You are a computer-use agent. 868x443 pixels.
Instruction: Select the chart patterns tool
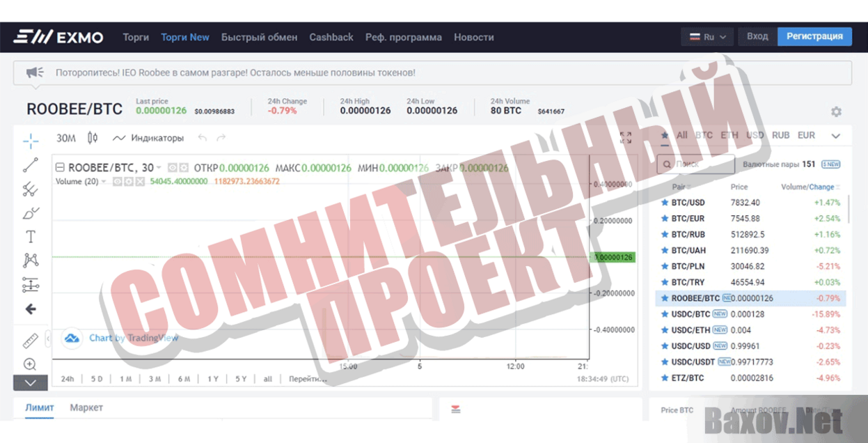tap(31, 261)
